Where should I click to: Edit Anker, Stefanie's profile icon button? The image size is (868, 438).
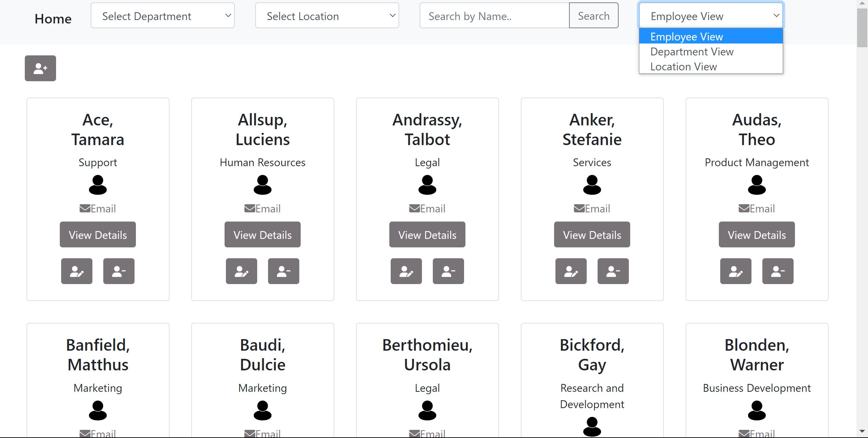tap(571, 271)
